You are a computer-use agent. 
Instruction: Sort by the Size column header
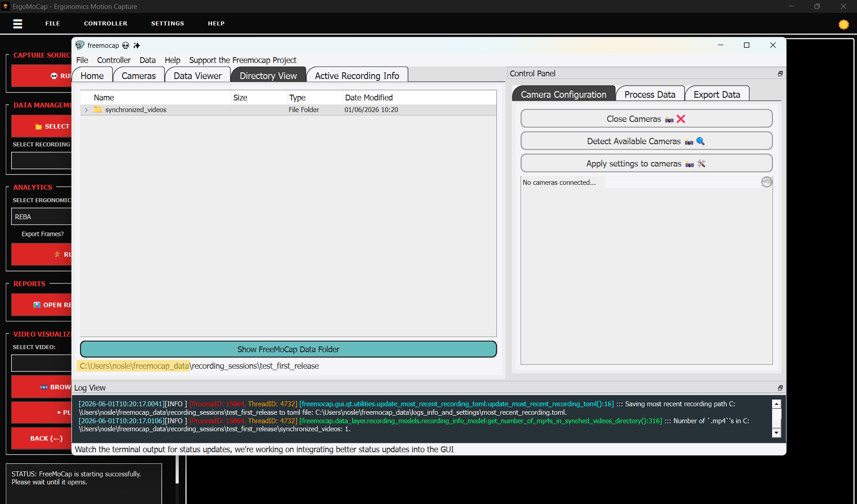pyautogui.click(x=259, y=97)
